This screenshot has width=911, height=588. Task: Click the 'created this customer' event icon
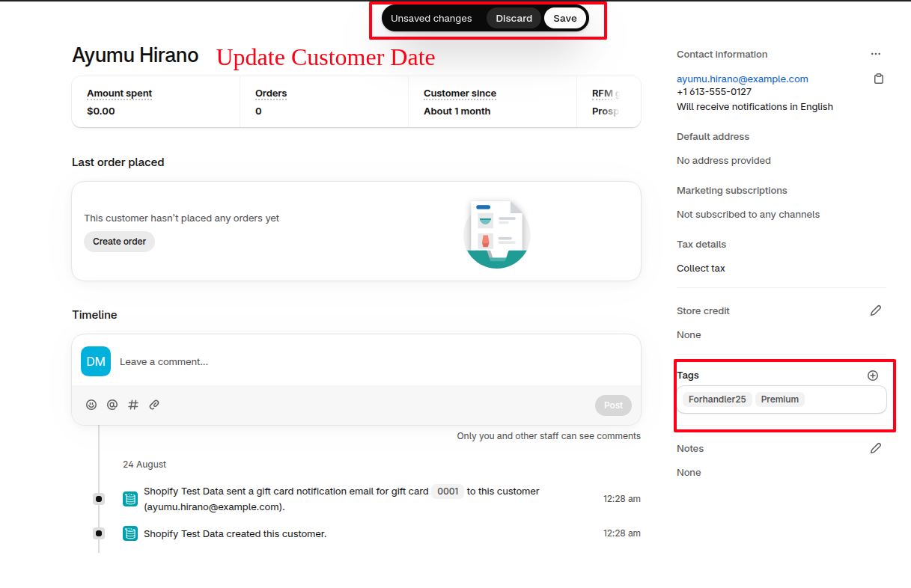point(130,533)
